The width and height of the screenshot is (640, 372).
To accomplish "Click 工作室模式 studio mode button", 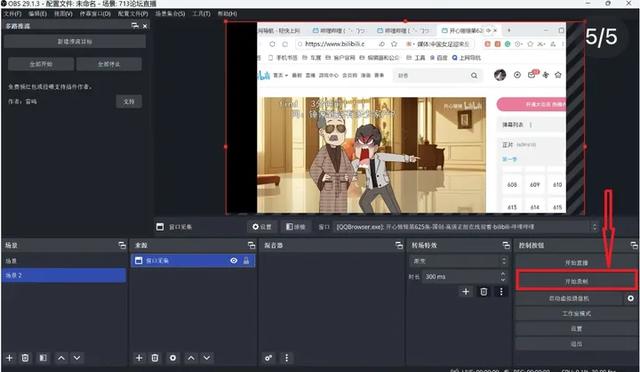I will point(576,314).
